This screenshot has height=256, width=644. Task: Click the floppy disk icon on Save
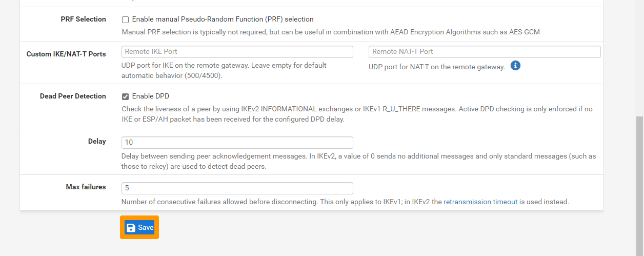pos(131,228)
